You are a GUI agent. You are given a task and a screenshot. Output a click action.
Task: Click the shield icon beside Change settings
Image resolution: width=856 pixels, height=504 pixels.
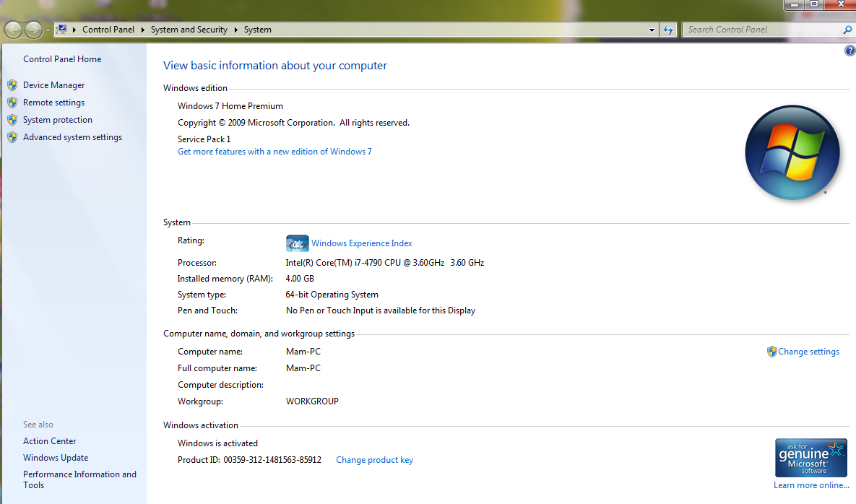point(771,352)
